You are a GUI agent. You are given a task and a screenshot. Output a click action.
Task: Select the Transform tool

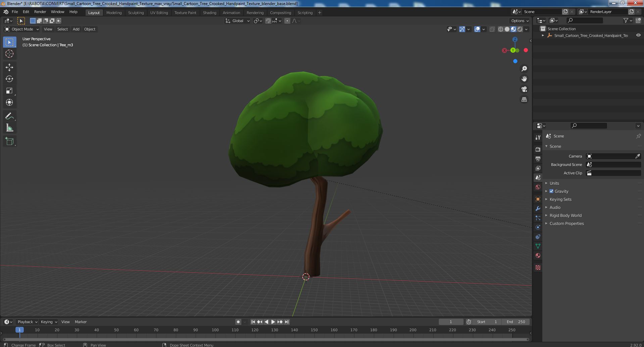pyautogui.click(x=9, y=103)
